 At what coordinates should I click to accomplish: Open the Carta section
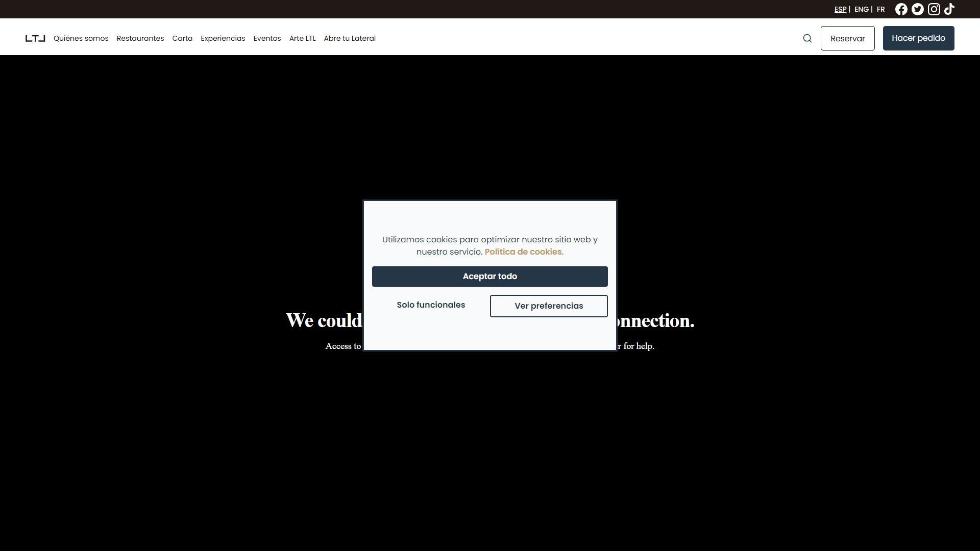tap(182, 38)
